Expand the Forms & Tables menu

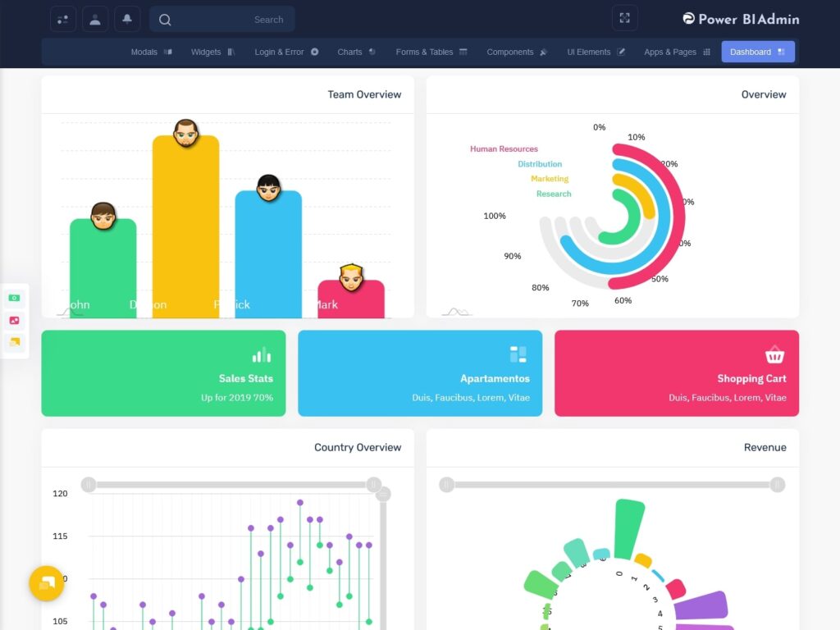[431, 52]
